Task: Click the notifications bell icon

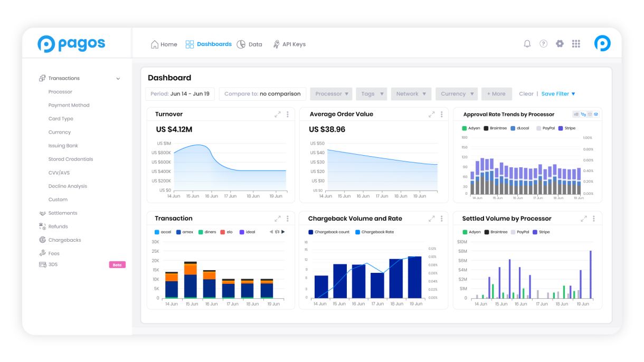Action: [527, 44]
